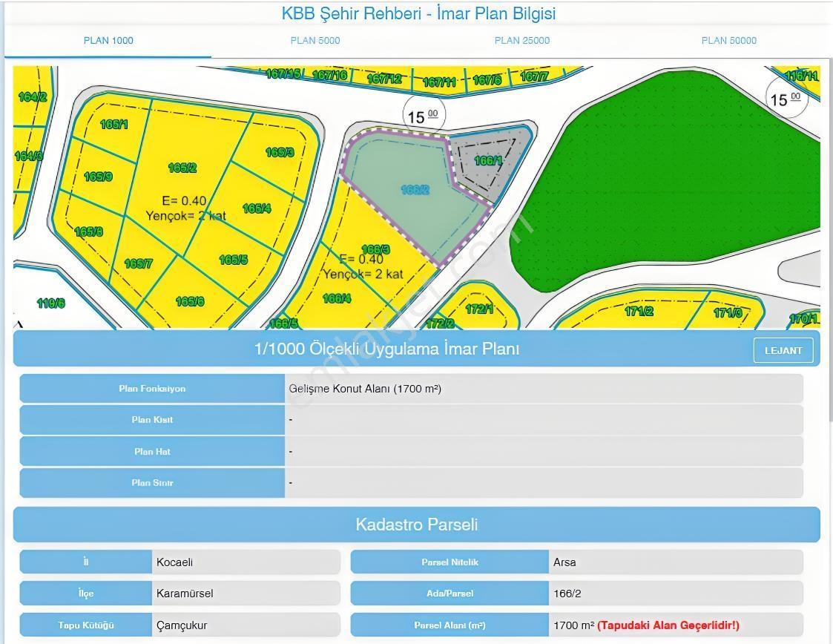Click parcel 165/7 on the map

(138, 263)
